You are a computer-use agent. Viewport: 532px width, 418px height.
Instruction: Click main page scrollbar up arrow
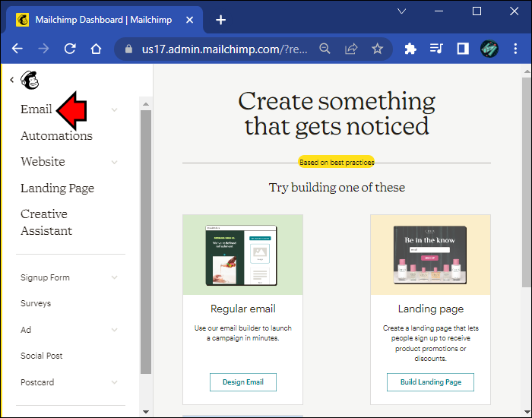527,71
